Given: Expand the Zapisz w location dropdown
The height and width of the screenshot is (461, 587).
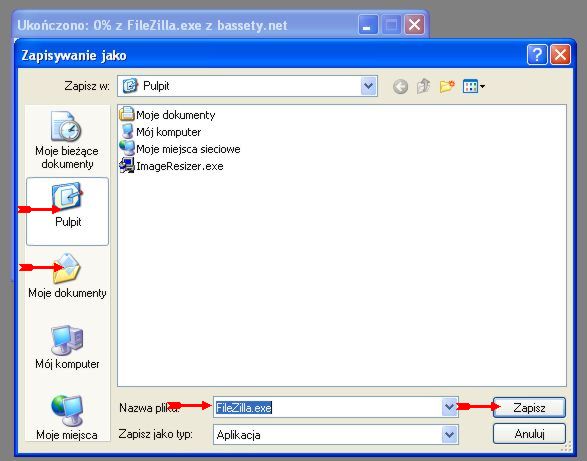Looking at the screenshot, I should click(368, 86).
